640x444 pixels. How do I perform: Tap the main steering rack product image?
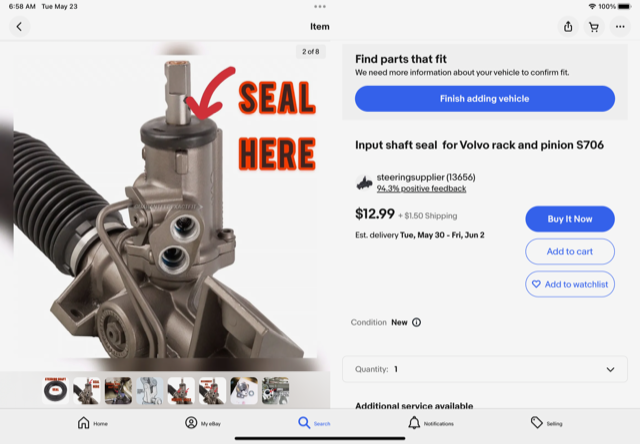coord(165,210)
